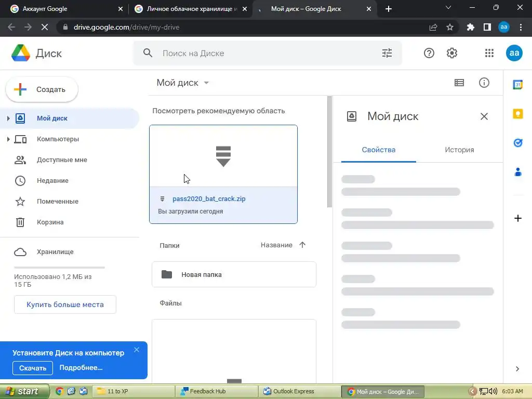The image size is (532, 399).
Task: Reverse sort direction arrow next to Название
Action: (x=302, y=245)
